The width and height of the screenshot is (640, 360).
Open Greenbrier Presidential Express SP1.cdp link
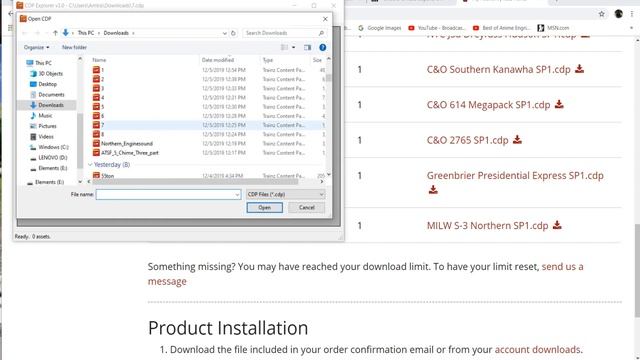coord(515,176)
